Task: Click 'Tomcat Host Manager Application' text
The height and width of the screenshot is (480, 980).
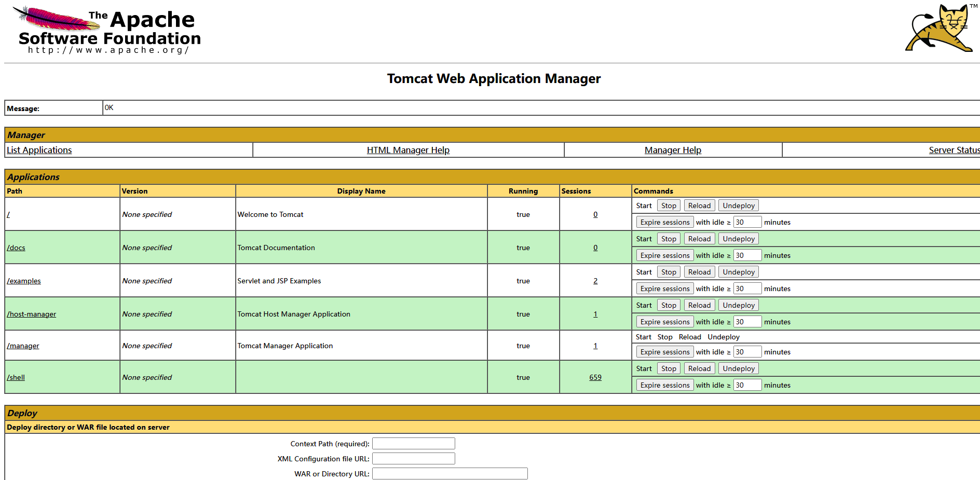Action: pos(294,314)
